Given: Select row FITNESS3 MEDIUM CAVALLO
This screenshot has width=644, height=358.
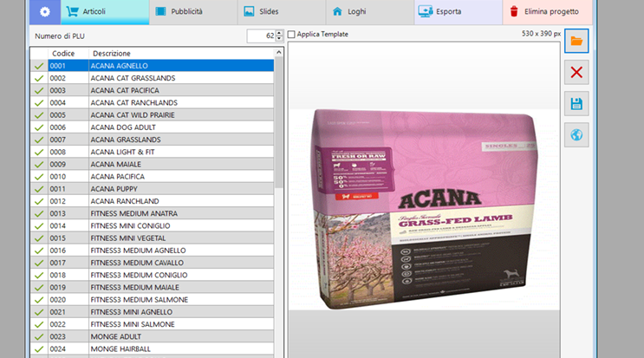Looking at the screenshot, I should [x=152, y=263].
